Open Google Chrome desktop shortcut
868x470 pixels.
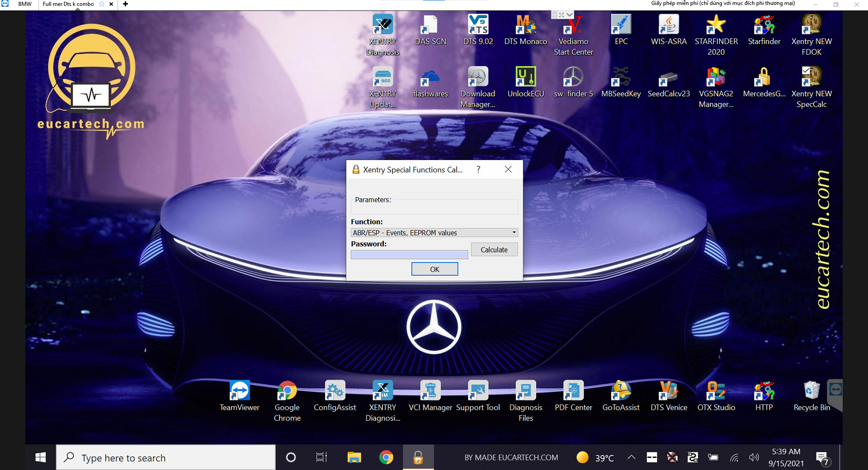(287, 401)
